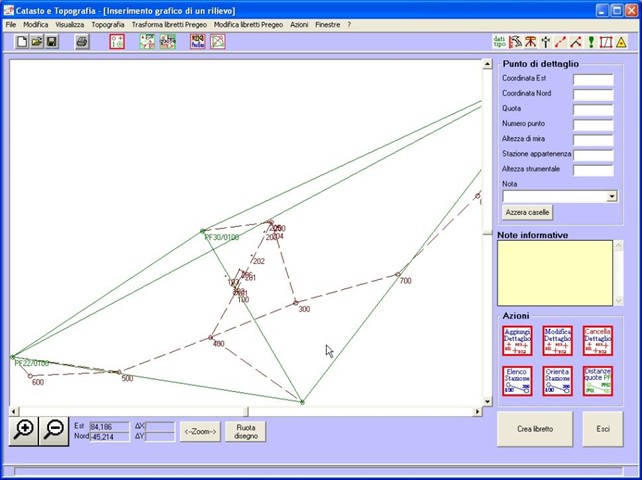Zoom in with the plus magnifier
Viewport: 642px width, 480px height.
click(23, 430)
